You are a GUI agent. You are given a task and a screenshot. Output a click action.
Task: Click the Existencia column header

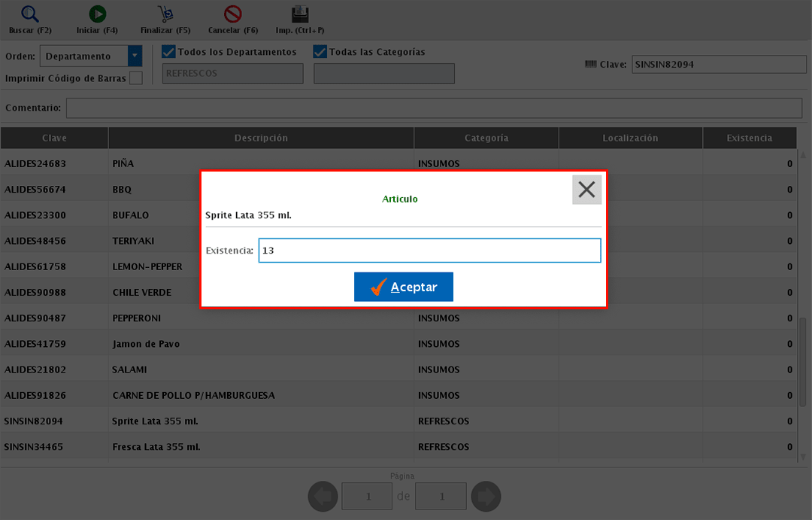point(749,138)
